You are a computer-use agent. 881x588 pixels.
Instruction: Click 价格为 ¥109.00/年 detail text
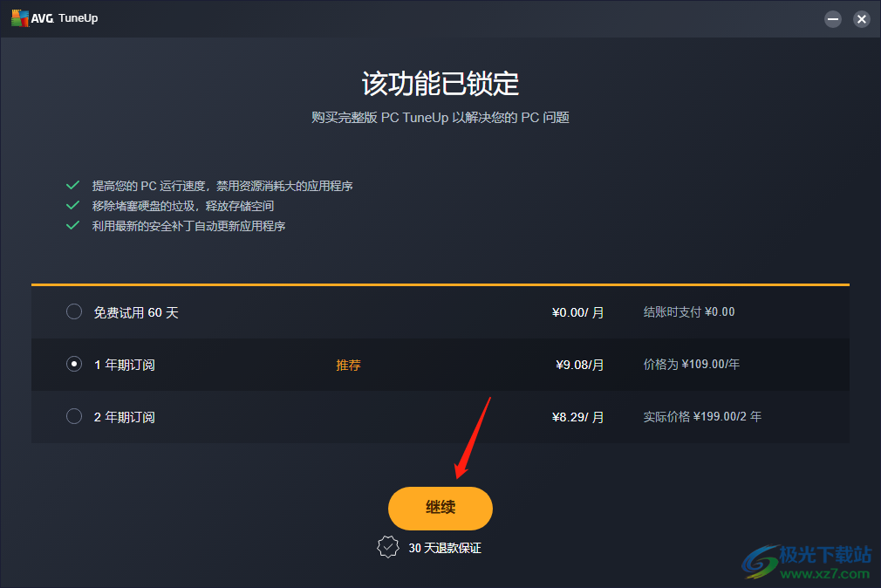[x=692, y=365]
